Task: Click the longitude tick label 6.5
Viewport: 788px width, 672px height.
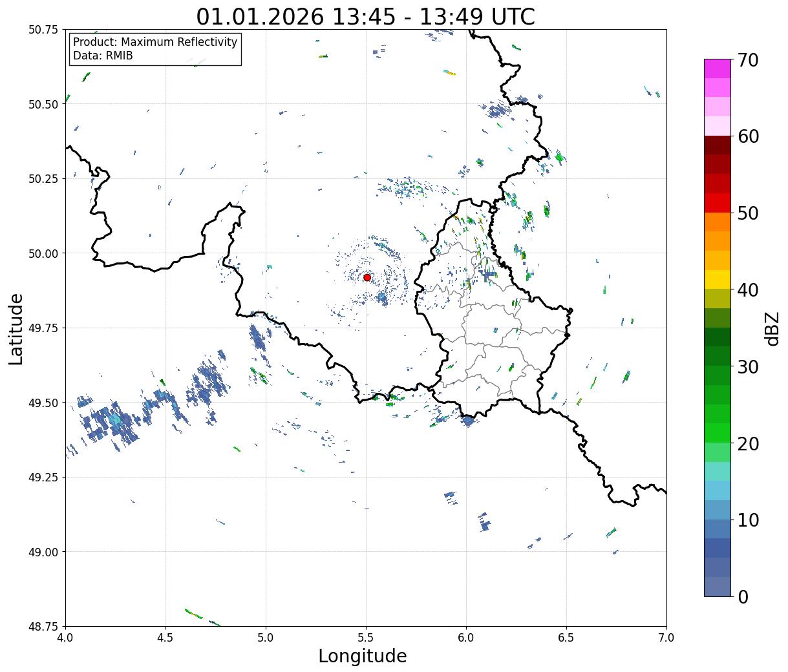Action: click(566, 638)
